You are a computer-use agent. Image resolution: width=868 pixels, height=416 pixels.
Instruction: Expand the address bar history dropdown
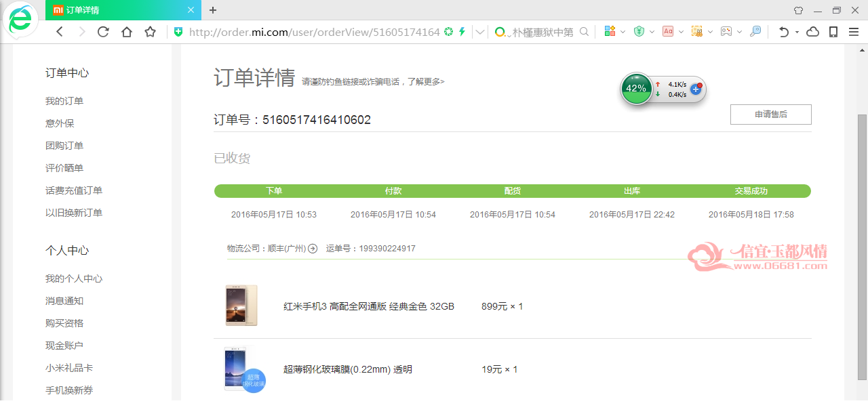click(x=480, y=32)
